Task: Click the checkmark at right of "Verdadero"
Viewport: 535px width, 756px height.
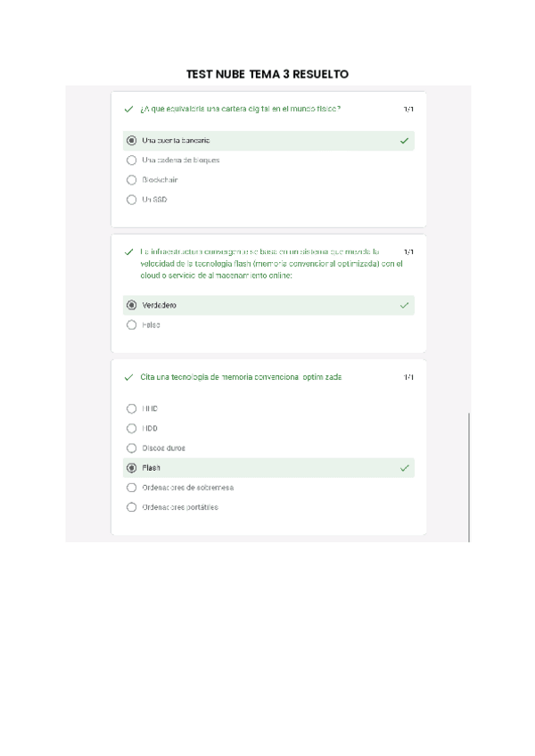Action: pos(405,305)
